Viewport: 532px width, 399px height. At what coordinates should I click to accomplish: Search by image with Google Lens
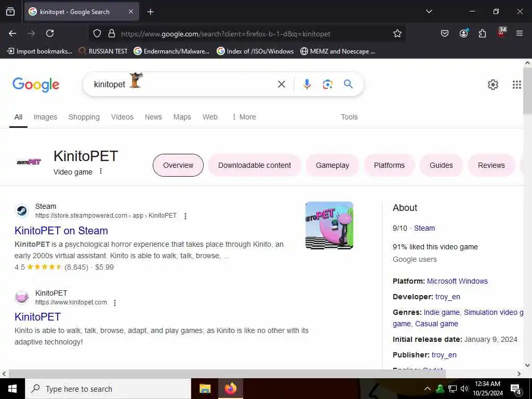(x=327, y=84)
